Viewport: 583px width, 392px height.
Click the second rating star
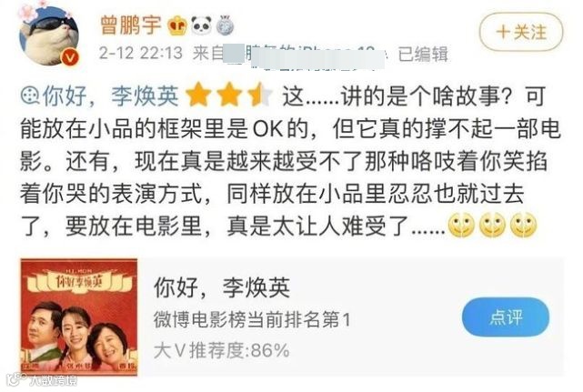(x=229, y=95)
